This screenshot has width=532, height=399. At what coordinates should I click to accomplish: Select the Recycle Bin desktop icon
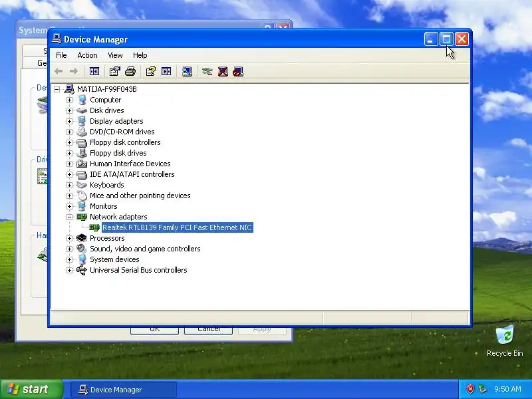[505, 341]
